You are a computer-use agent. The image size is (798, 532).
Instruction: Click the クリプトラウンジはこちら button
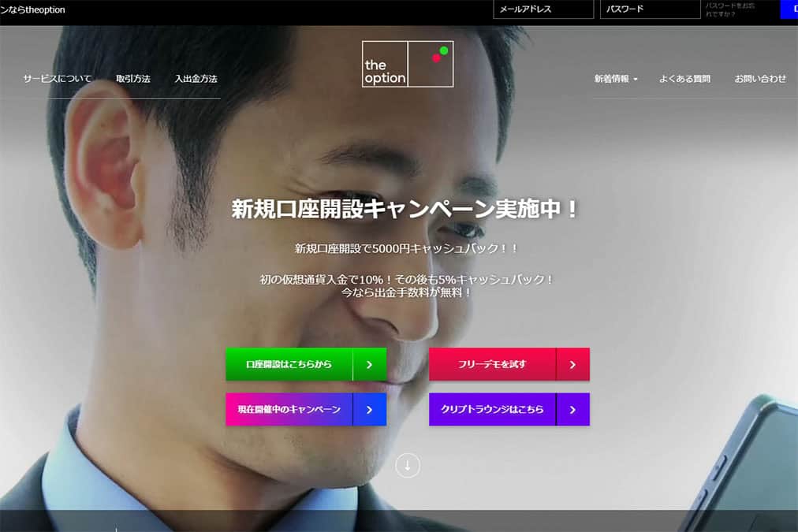pos(509,409)
